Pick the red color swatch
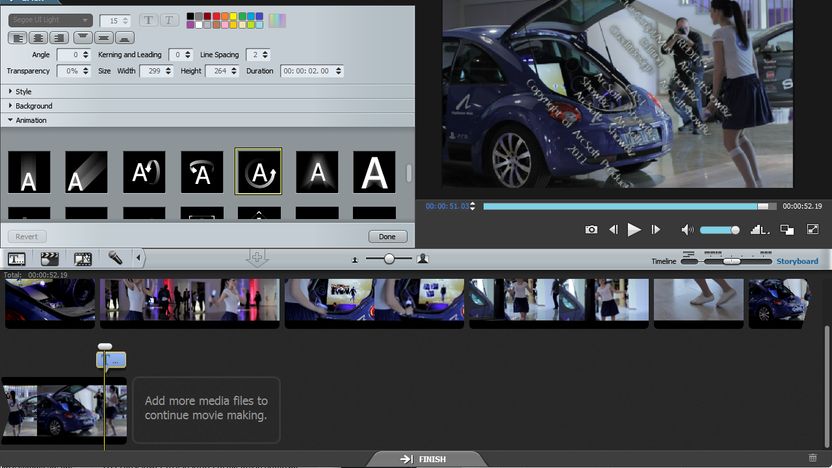This screenshot has width=832, height=468. click(216, 16)
